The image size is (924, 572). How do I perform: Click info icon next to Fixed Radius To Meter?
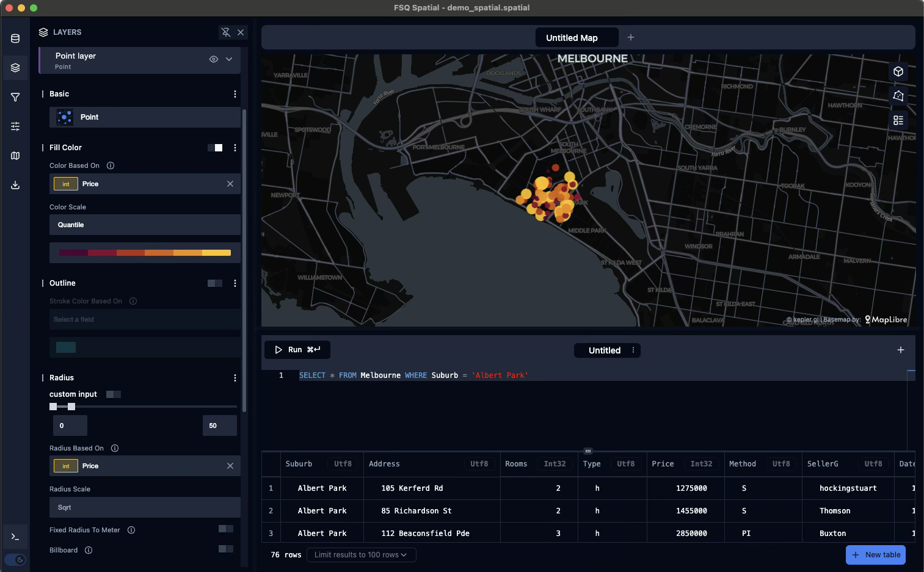click(131, 530)
